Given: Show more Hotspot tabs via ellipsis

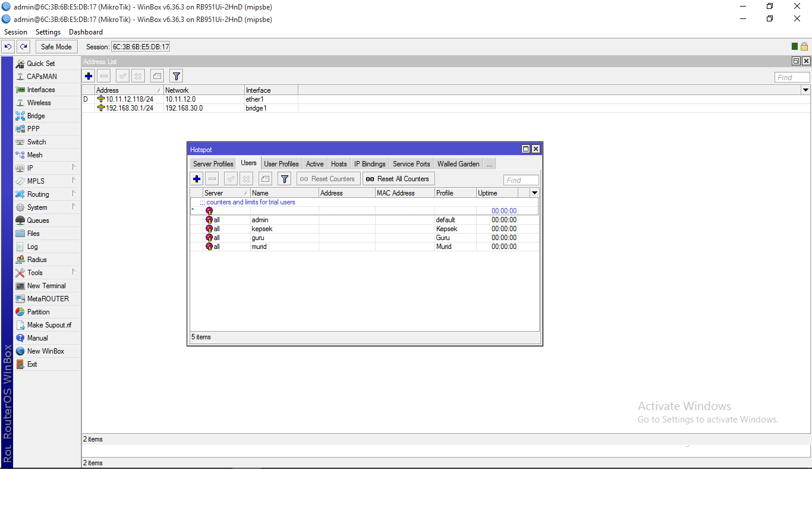Looking at the screenshot, I should coord(489,164).
